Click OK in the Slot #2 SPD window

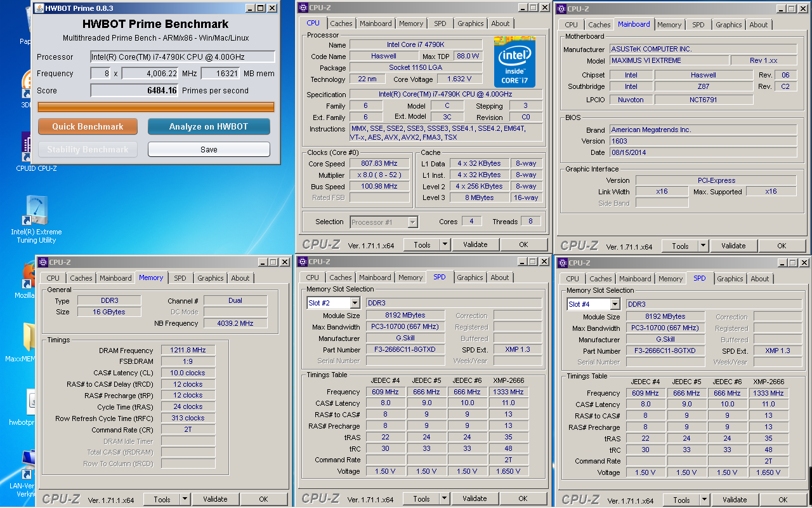523,498
